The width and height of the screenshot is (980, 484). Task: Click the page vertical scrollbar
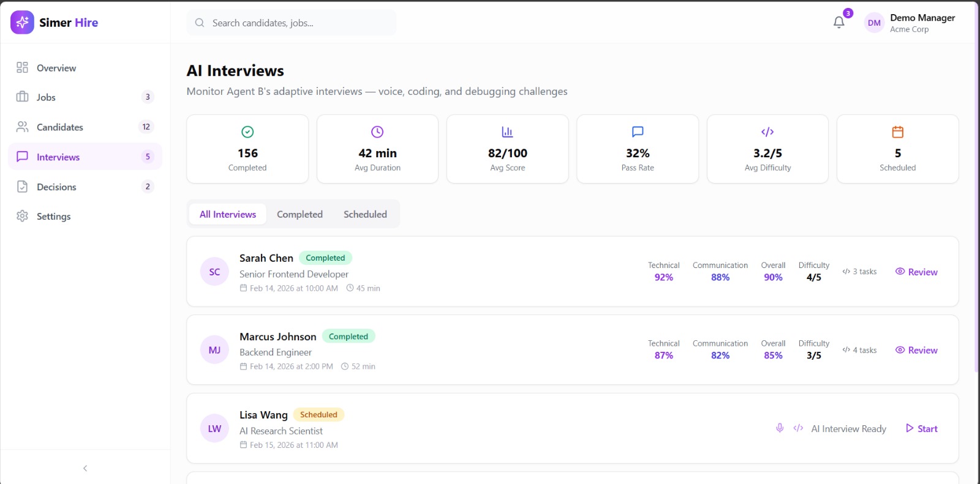coord(976,187)
